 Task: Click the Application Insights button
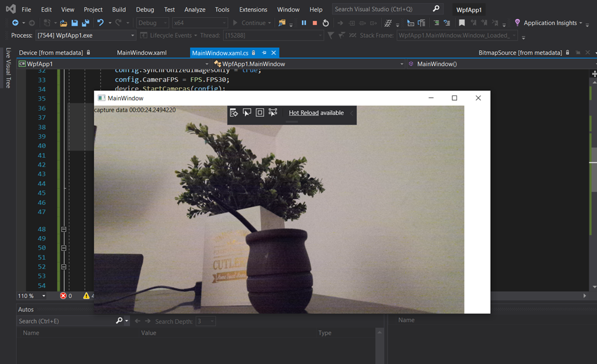[549, 23]
